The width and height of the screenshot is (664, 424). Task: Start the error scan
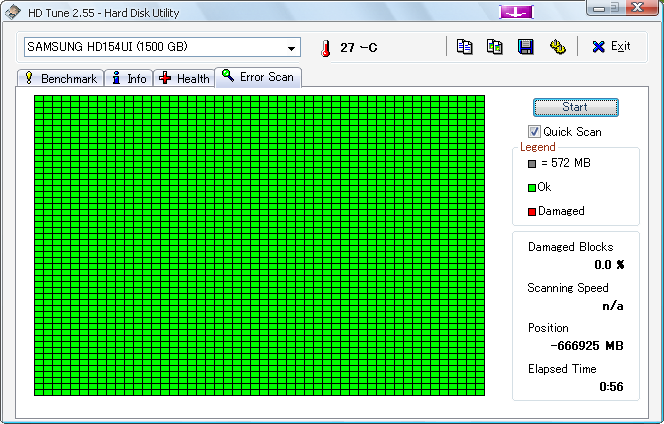[x=575, y=107]
